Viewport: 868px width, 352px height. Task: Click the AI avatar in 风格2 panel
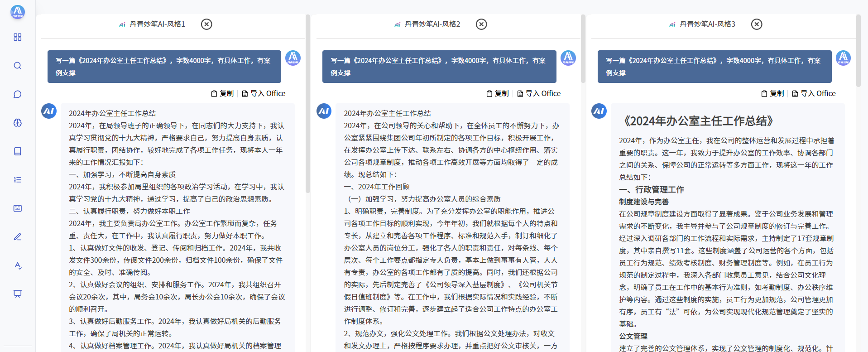(x=324, y=111)
